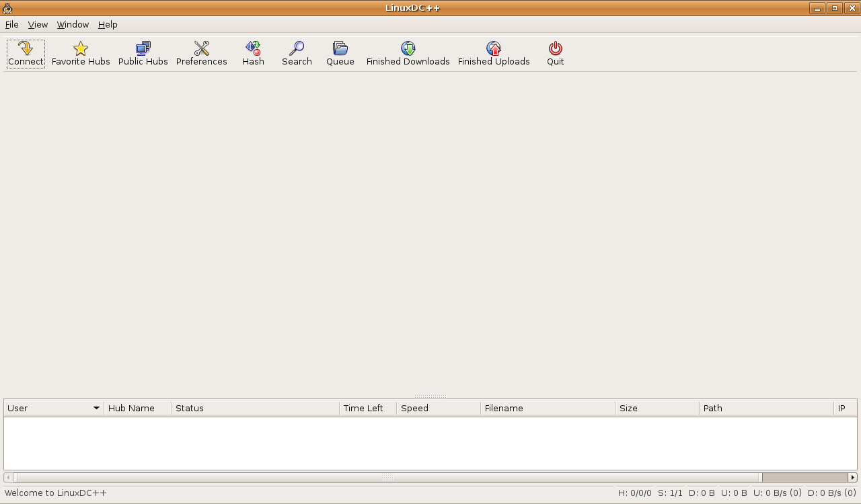
Task: Open the Help menu
Action: click(x=108, y=24)
